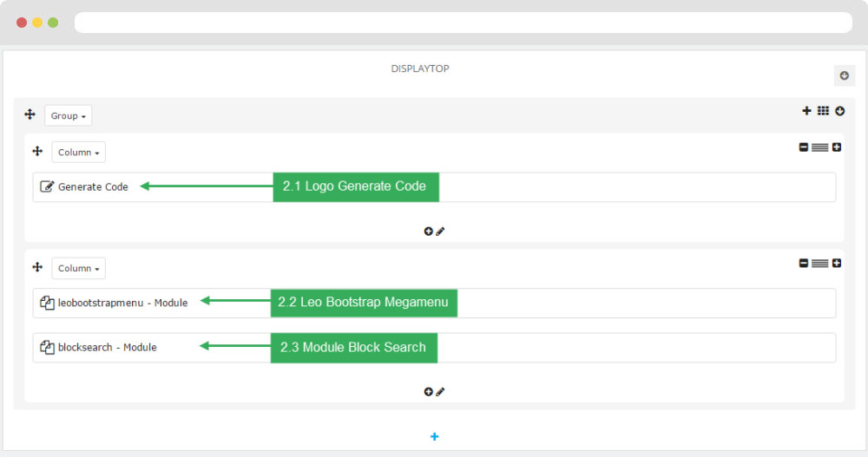Image resolution: width=868 pixels, height=457 pixels.
Task: Open the first Column dropdown
Action: (79, 152)
